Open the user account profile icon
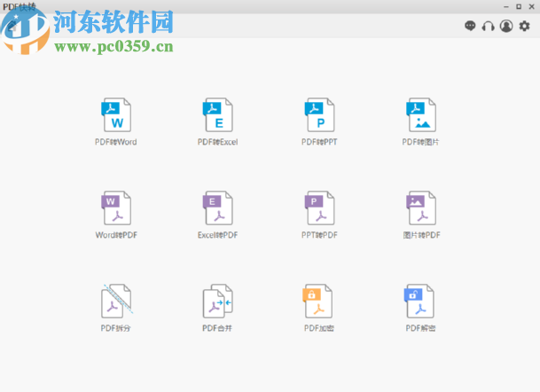 click(506, 26)
